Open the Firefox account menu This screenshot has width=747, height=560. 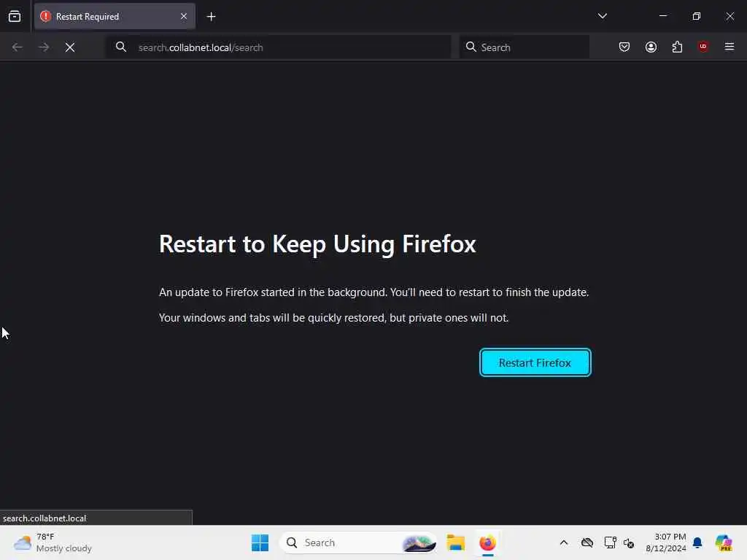[651, 47]
